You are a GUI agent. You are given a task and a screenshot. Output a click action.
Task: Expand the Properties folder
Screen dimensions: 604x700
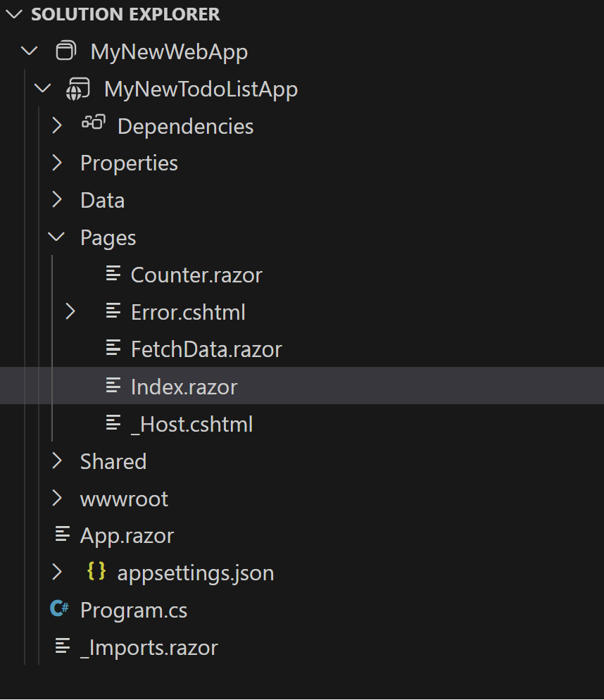(56, 163)
